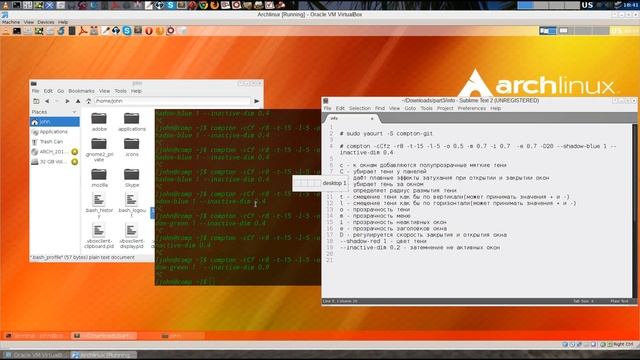The width and height of the screenshot is (640, 360).
Task: Click US keyboard layout indicator in host panel
Action: (x=587, y=5)
